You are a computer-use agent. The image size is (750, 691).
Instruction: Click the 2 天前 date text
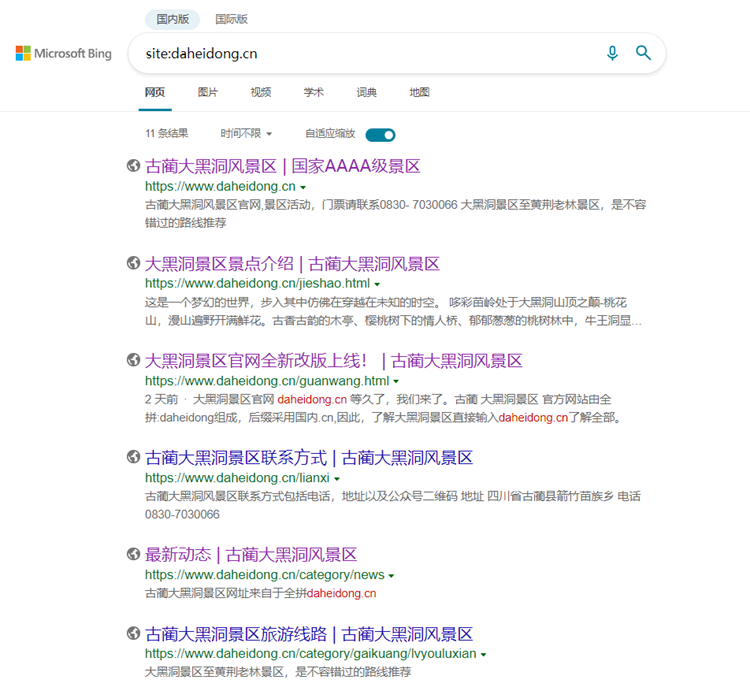[x=162, y=399]
